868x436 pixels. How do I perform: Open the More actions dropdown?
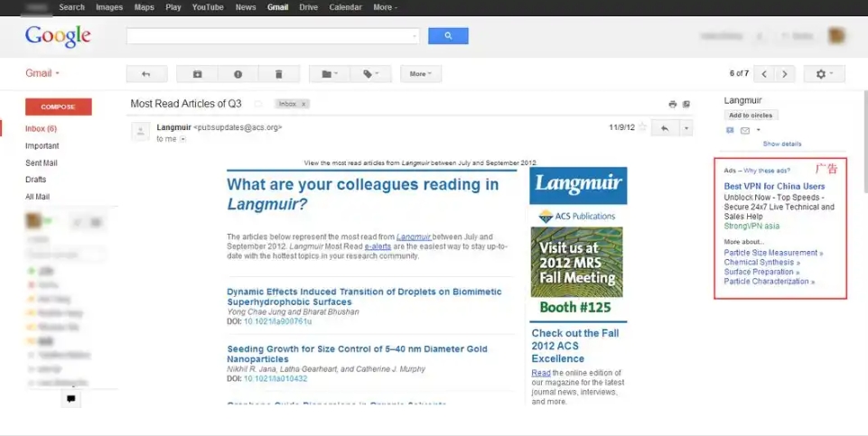(421, 74)
